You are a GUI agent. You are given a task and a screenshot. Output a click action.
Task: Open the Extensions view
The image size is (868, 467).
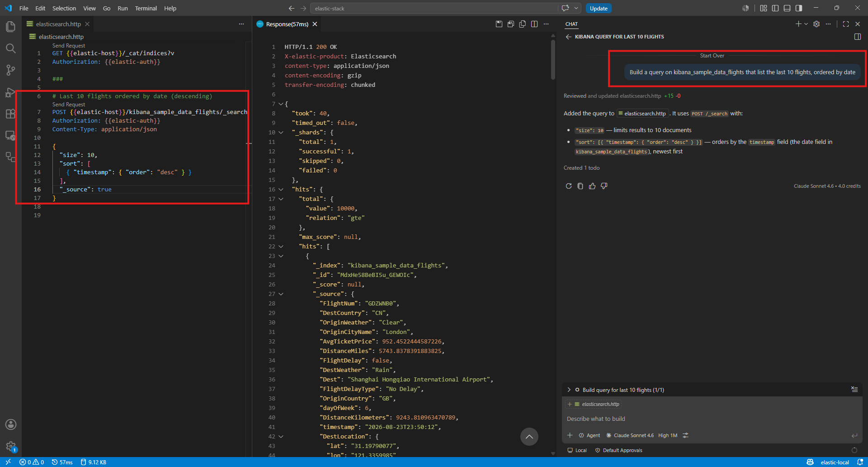10,114
